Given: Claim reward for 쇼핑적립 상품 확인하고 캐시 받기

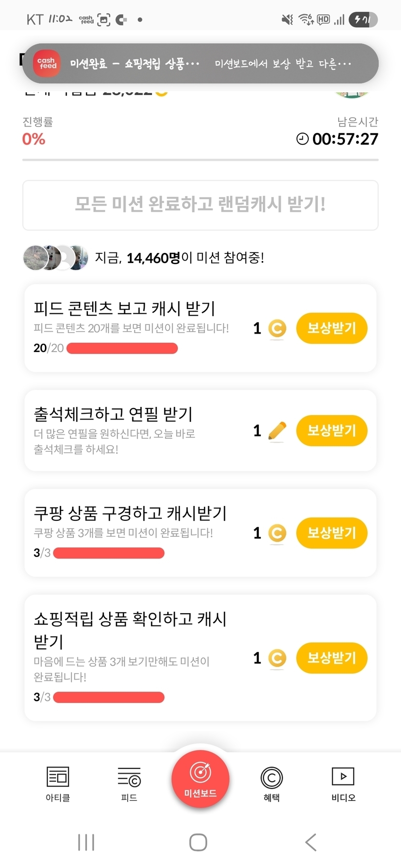Looking at the screenshot, I should pyautogui.click(x=331, y=658).
